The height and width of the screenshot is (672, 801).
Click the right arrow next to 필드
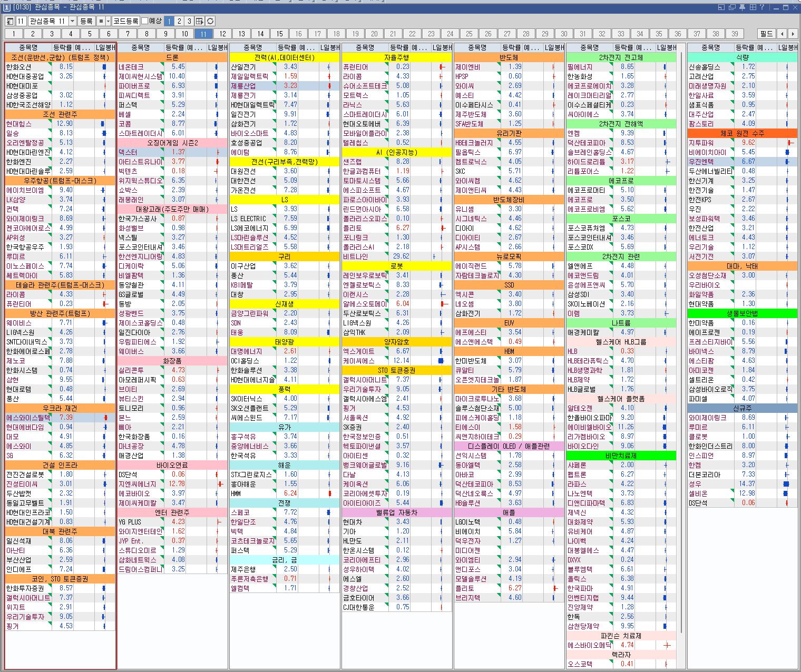coord(792,34)
